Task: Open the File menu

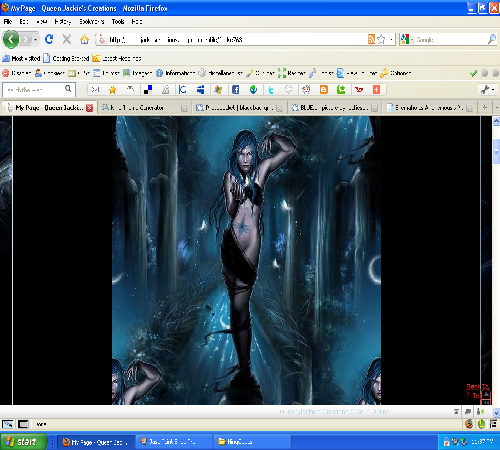Action: (x=8, y=22)
